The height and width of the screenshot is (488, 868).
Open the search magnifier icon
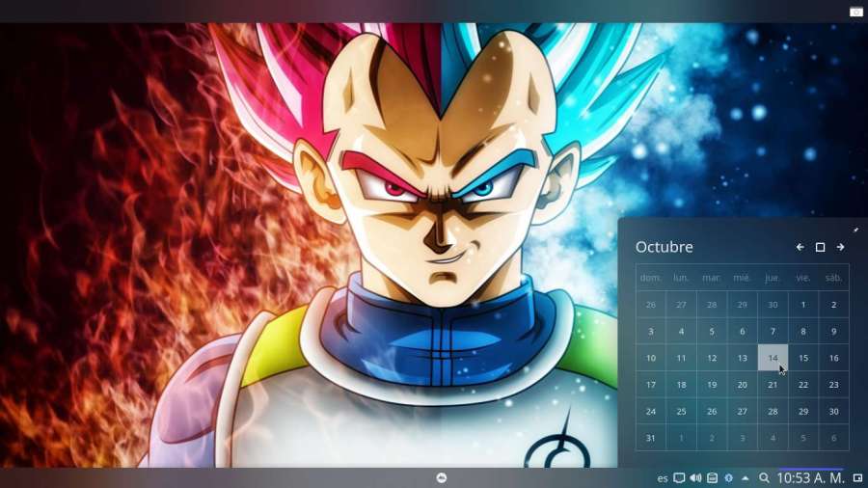[764, 478]
